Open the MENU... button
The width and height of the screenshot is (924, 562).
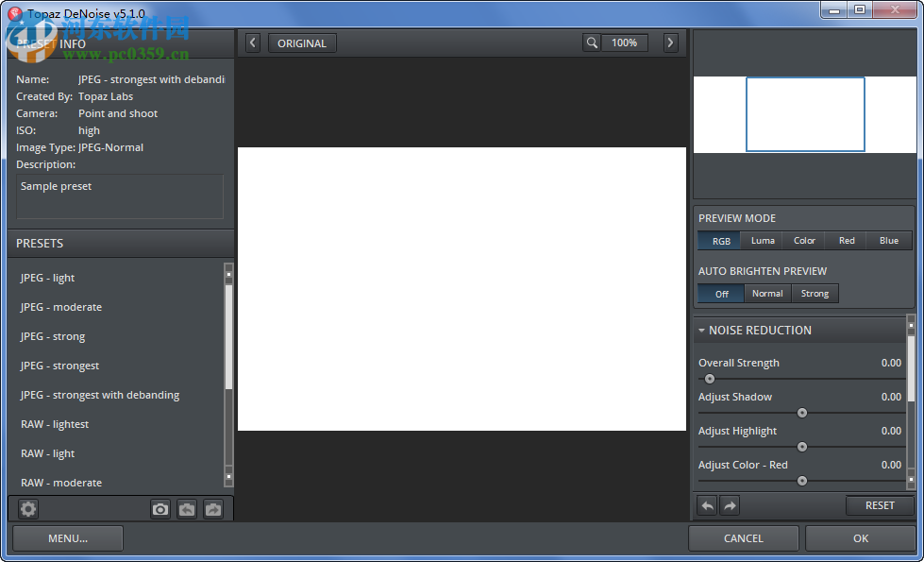[x=68, y=538]
